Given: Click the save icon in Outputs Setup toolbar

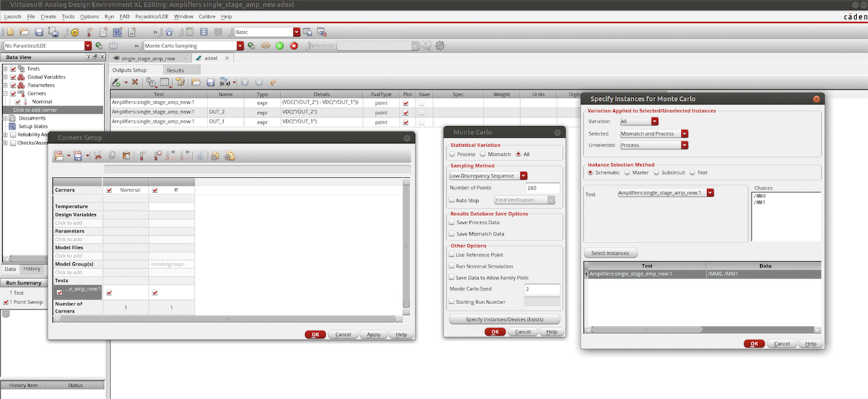Looking at the screenshot, I should pos(210,82).
